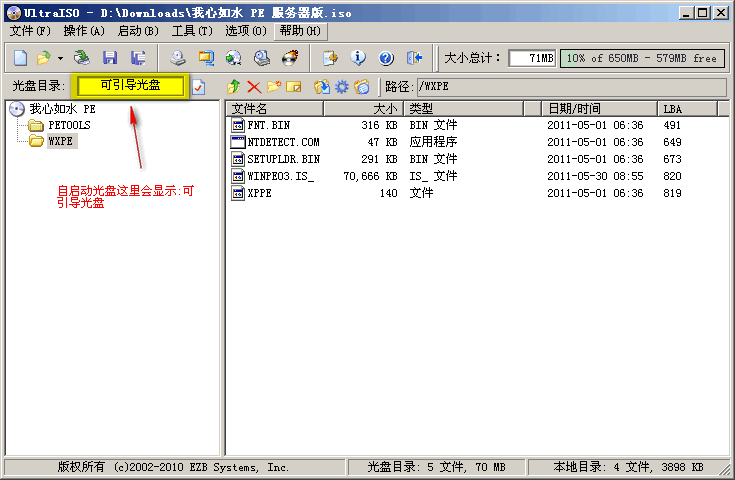Click the Burn CD/DVD image flame icon
Screen dimensions: 735x480
290,58
